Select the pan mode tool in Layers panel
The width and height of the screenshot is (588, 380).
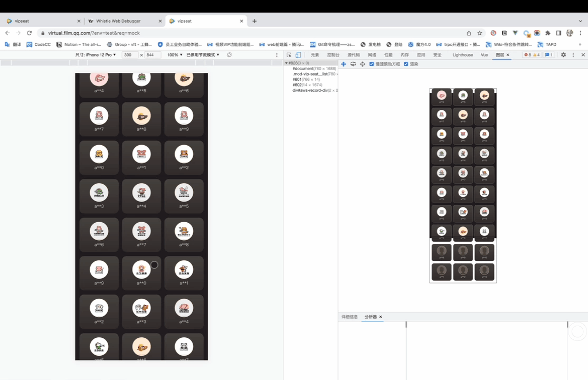coord(344,64)
